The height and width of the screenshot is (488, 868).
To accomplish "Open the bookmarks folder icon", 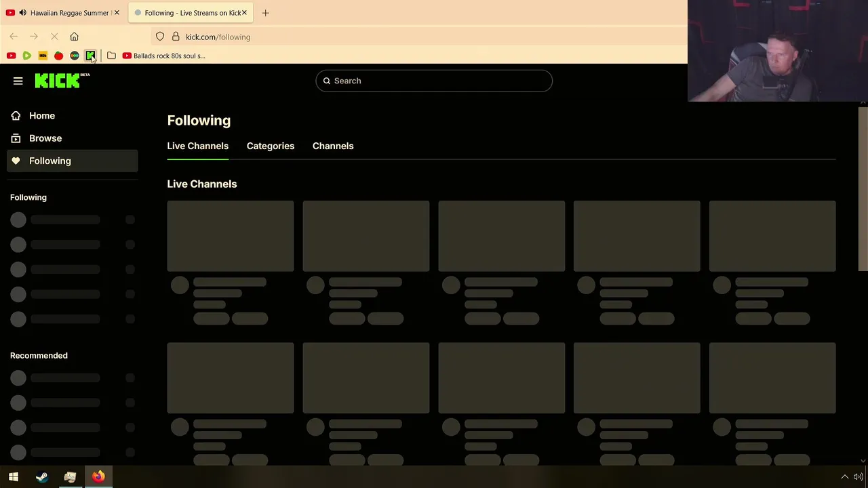I will point(111,56).
